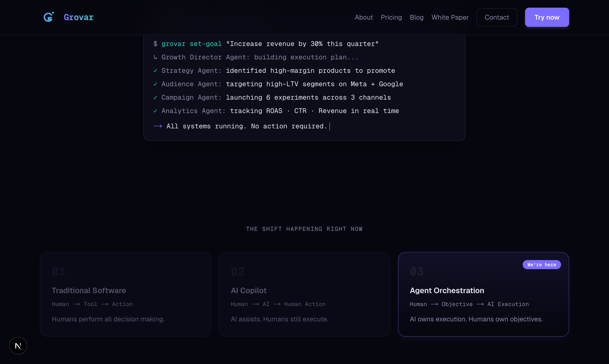The width and height of the screenshot is (609, 364).
Task: Click the Try now button
Action: [x=547, y=17]
